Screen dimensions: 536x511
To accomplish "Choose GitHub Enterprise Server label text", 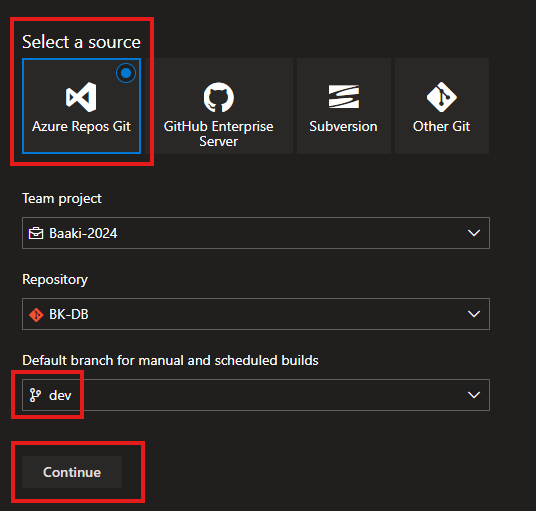I will coord(218,134).
